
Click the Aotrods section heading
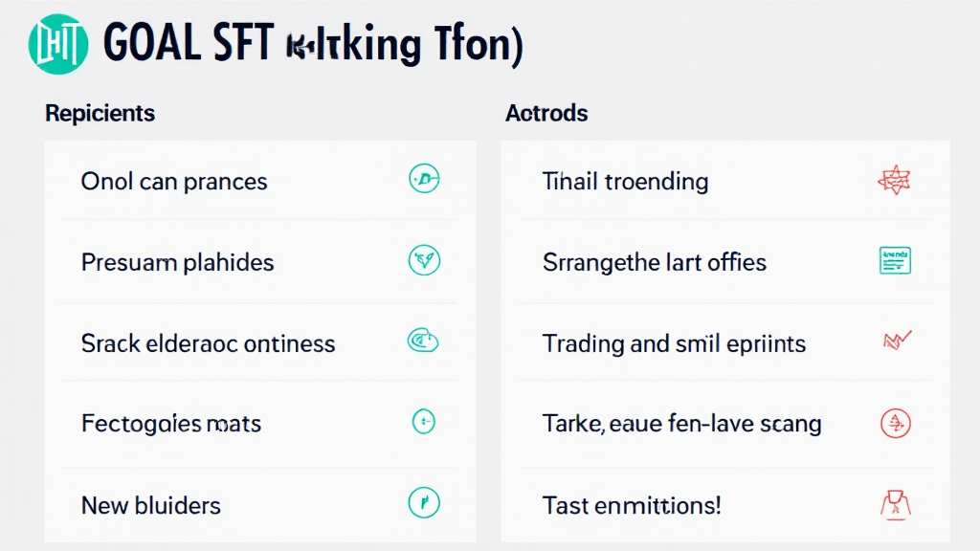546,113
